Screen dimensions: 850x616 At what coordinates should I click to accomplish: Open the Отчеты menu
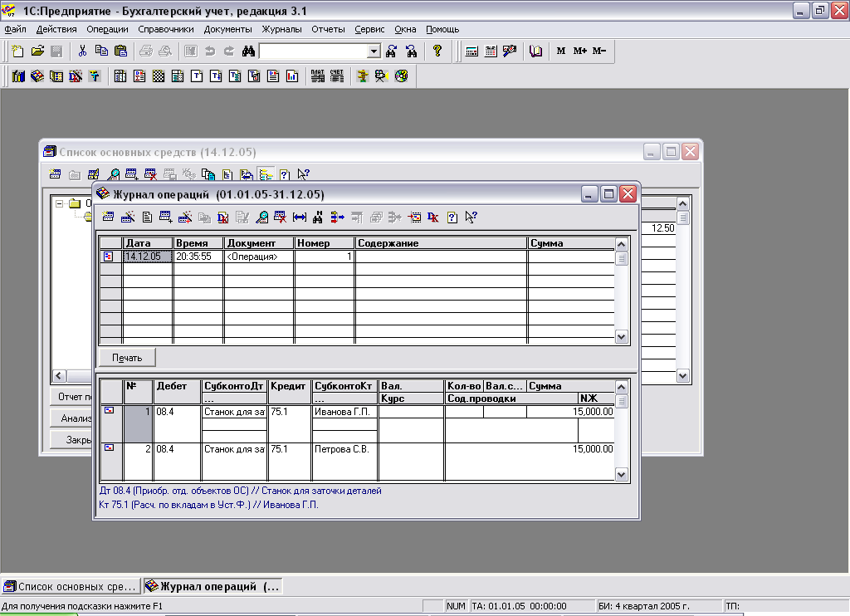point(328,29)
